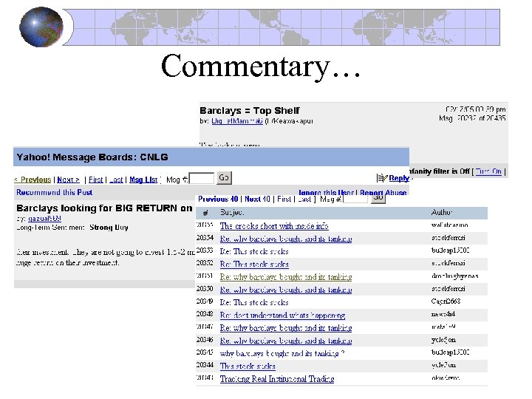Go to the '< Previous' message link

coord(33,180)
